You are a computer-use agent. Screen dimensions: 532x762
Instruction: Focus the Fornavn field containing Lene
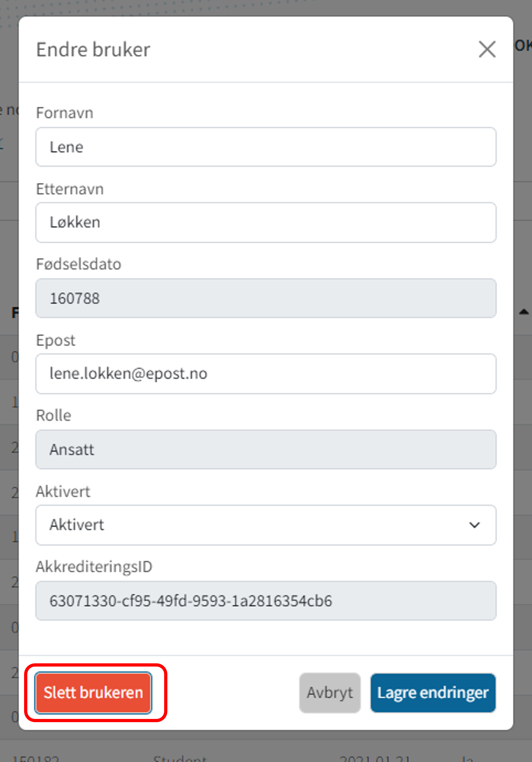(x=266, y=147)
